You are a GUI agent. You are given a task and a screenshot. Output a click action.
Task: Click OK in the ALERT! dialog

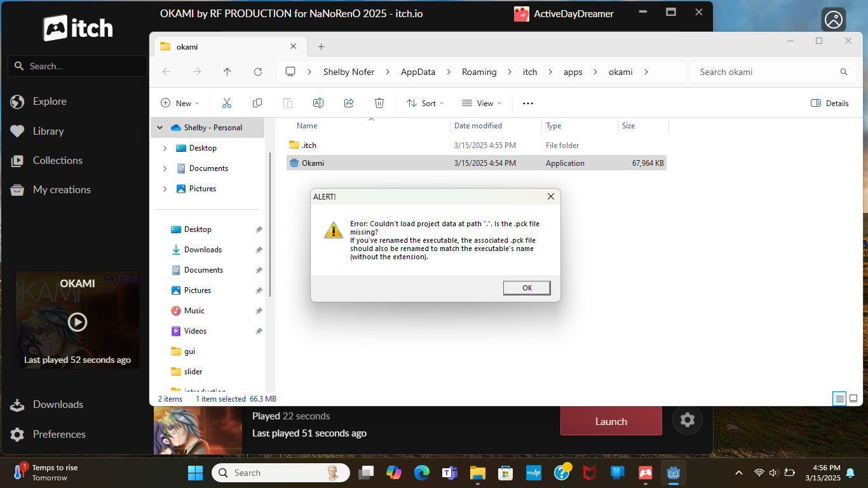coord(527,288)
